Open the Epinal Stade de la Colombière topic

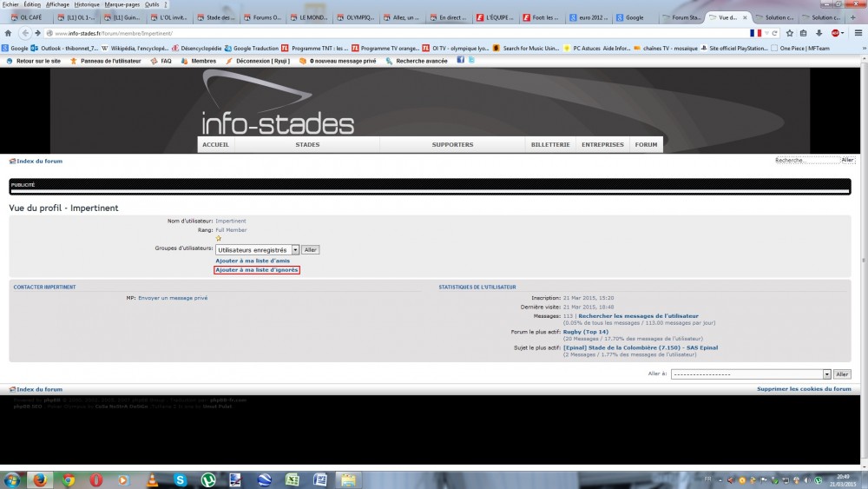[x=640, y=347]
